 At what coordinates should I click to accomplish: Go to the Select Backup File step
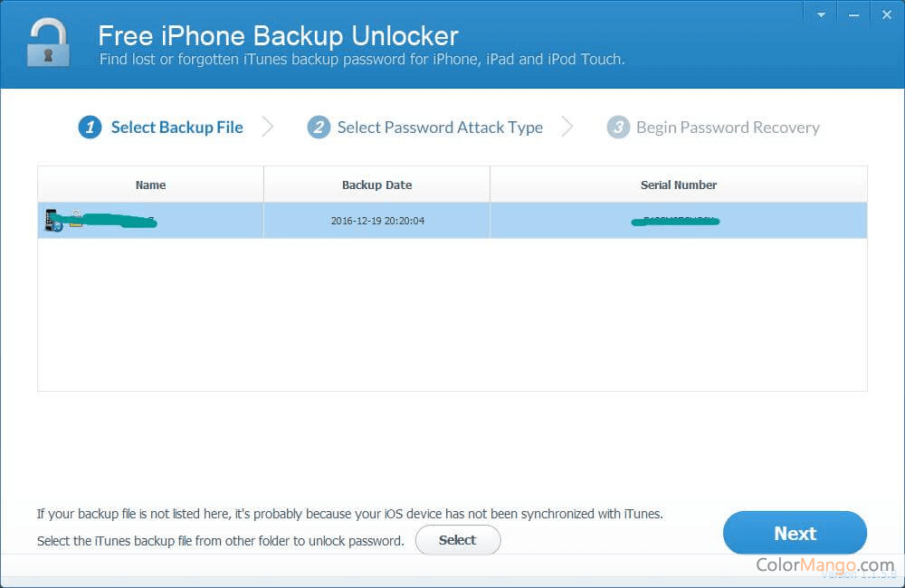point(176,128)
